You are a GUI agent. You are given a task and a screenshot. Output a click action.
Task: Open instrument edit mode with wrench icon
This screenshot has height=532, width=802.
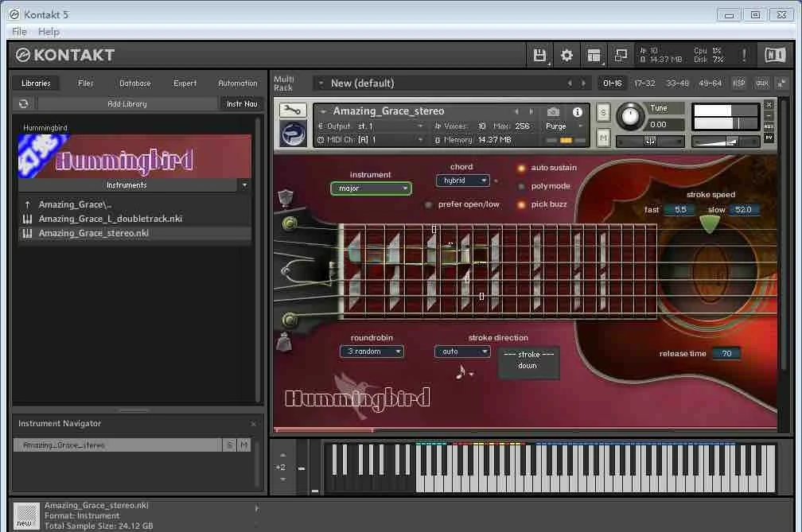(292, 111)
